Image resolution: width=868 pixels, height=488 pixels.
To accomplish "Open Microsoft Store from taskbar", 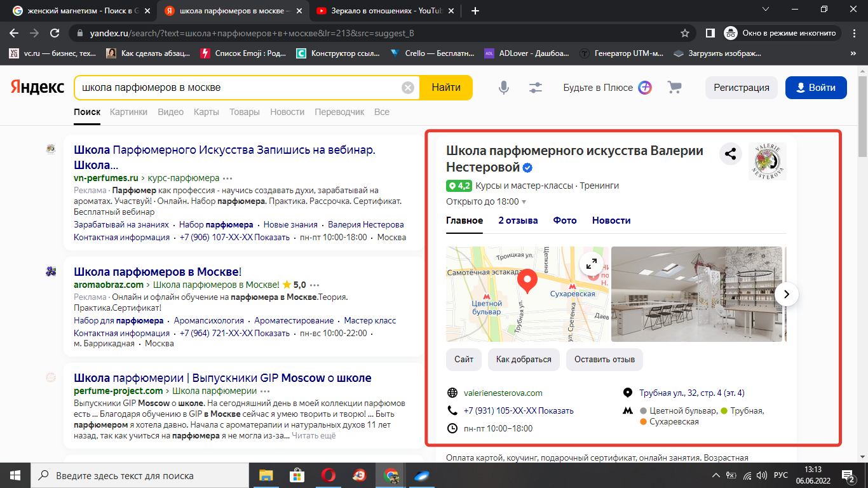I will (297, 475).
